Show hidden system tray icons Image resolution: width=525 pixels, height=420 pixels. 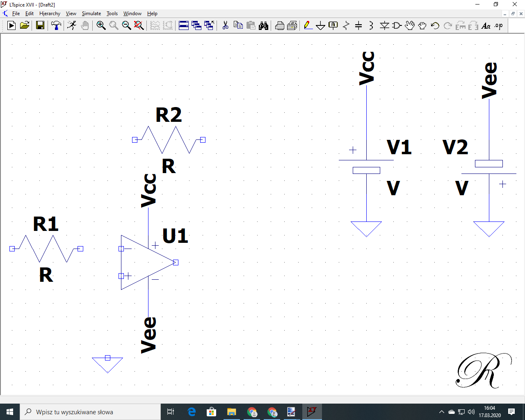tap(441, 412)
